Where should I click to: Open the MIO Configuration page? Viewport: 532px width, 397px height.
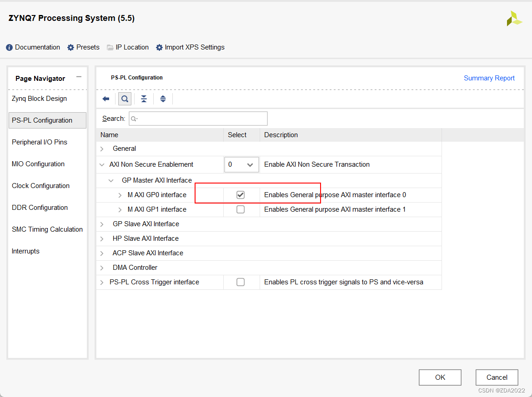point(38,164)
